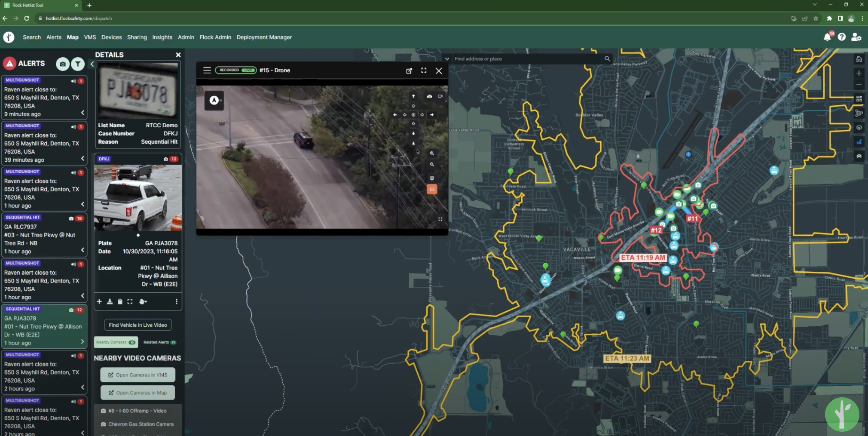Open the alerts filter funnel icon
Screen dimensions: 868x436
coord(78,64)
